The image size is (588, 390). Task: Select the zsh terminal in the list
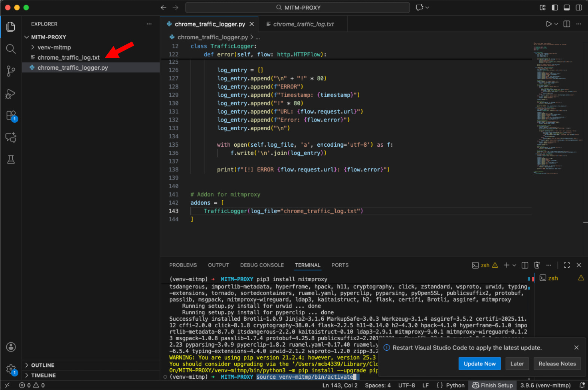click(x=561, y=278)
